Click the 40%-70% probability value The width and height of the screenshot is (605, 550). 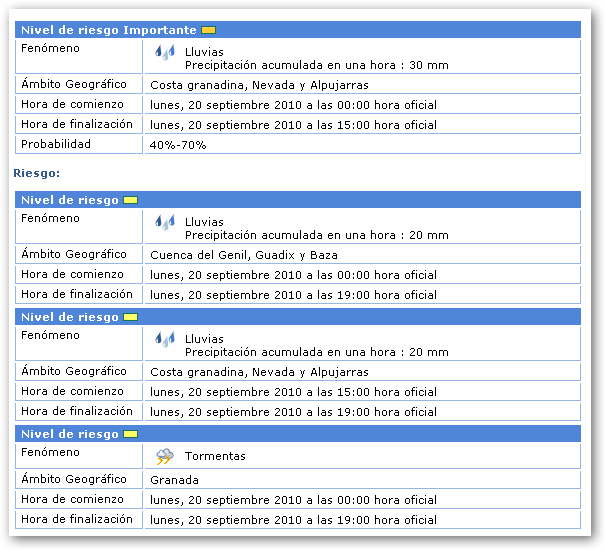(x=178, y=145)
